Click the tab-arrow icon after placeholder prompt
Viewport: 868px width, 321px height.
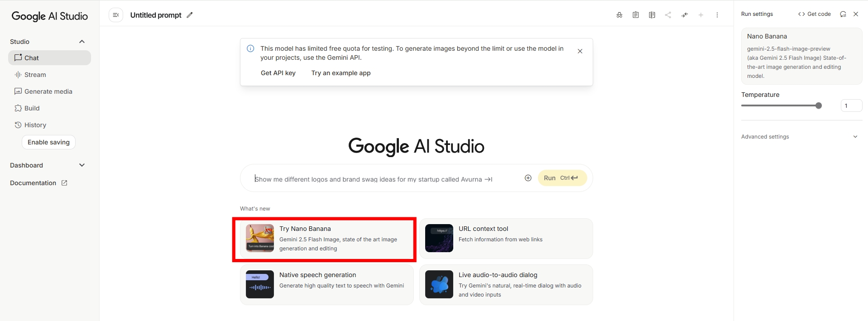(489, 179)
